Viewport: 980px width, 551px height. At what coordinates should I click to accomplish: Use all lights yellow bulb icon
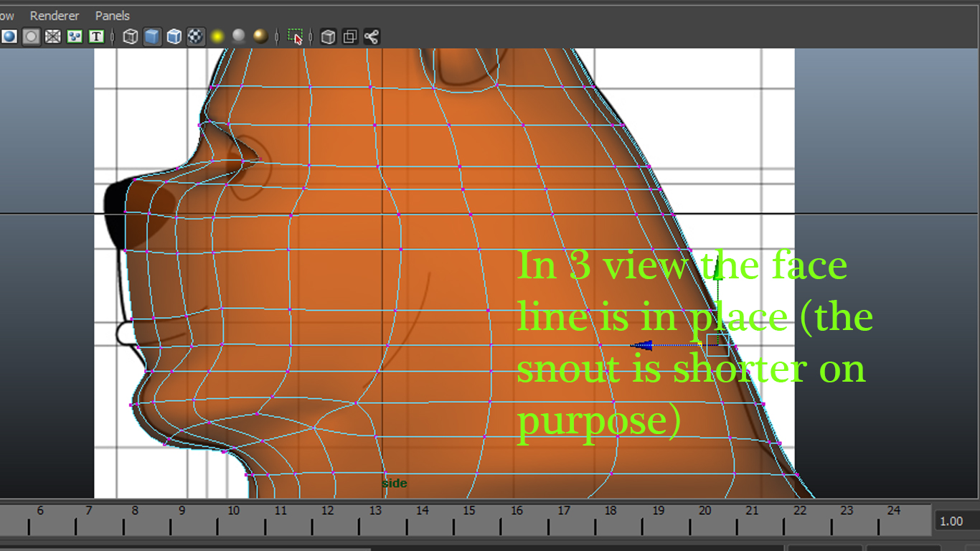[217, 37]
